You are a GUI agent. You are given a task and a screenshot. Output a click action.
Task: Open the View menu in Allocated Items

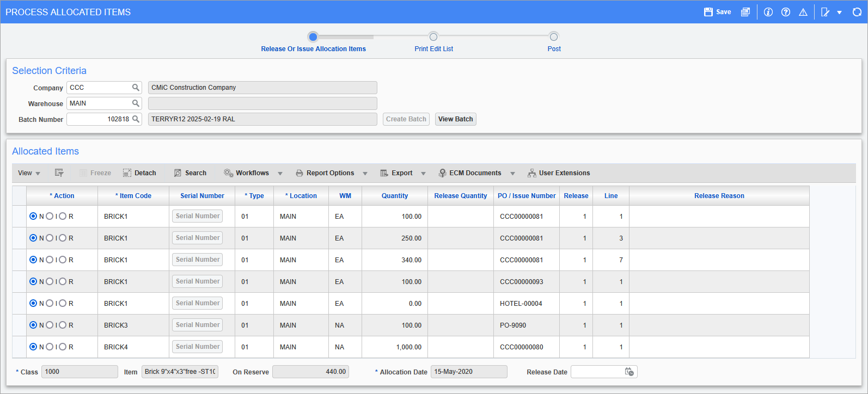coord(29,173)
